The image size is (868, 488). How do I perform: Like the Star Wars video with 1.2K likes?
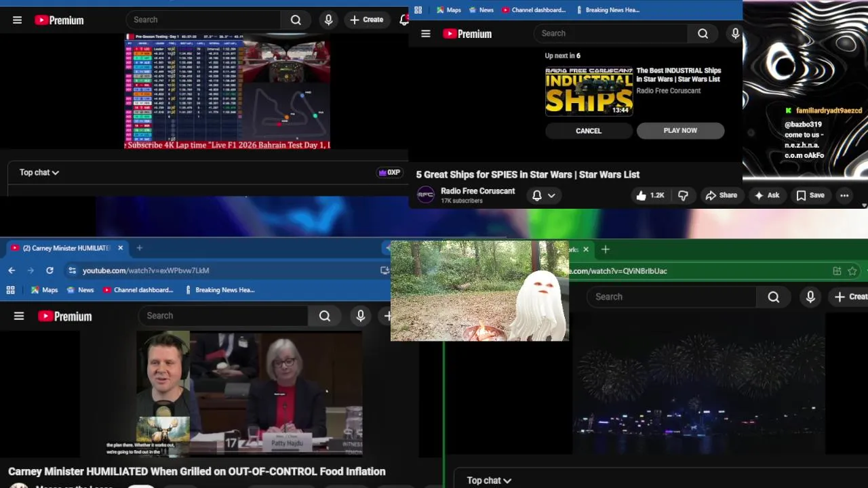tap(650, 195)
